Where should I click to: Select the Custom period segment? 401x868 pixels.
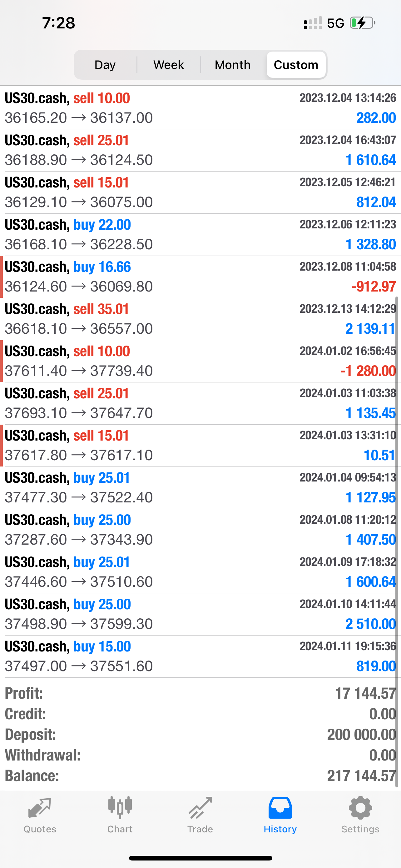point(296,65)
